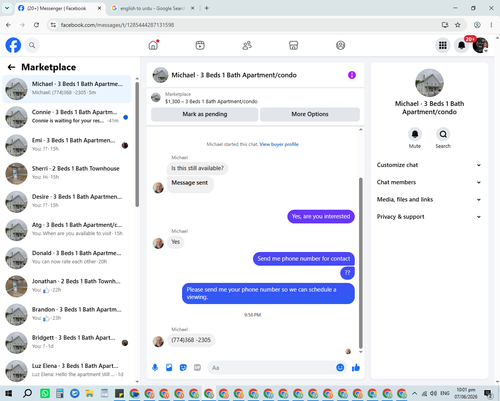
Task: Open the Bridgett 3 Beds conversation
Action: pos(67,343)
